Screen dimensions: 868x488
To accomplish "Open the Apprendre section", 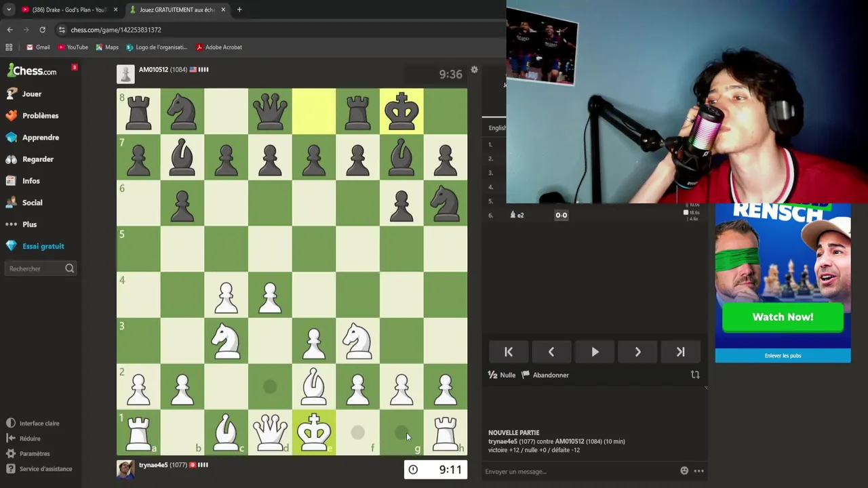I will [33, 137].
